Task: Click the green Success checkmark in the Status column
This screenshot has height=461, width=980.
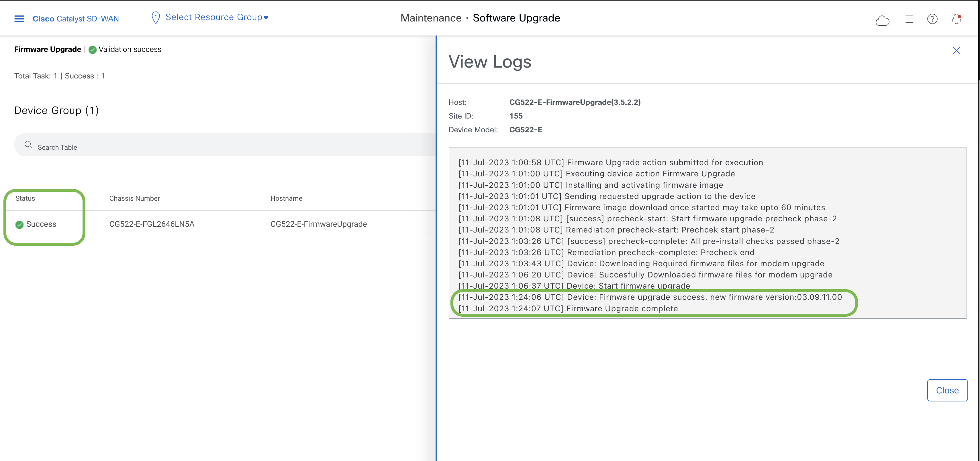Action: [x=19, y=224]
